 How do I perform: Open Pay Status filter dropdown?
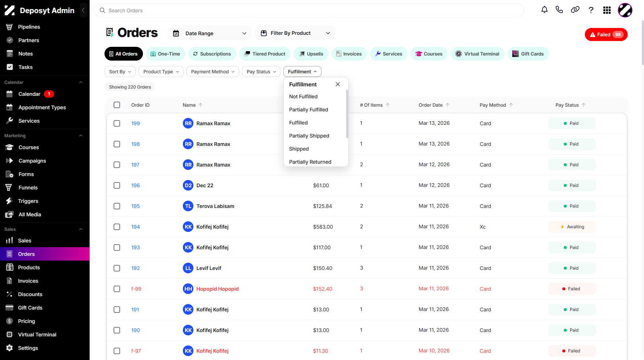261,71
